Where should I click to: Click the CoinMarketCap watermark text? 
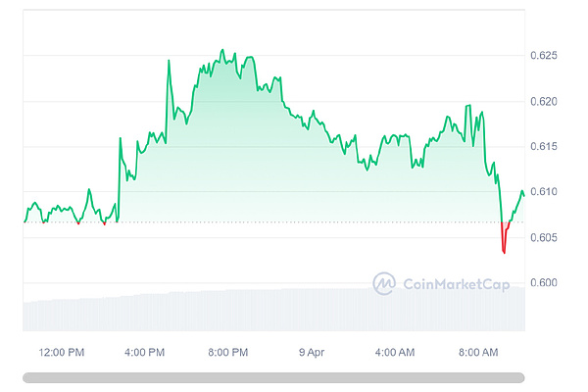454,284
